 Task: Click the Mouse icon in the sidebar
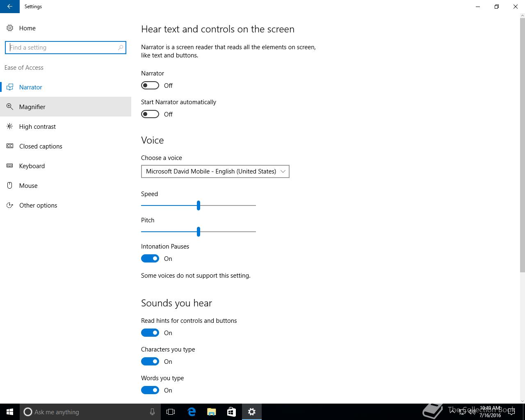[x=10, y=185]
